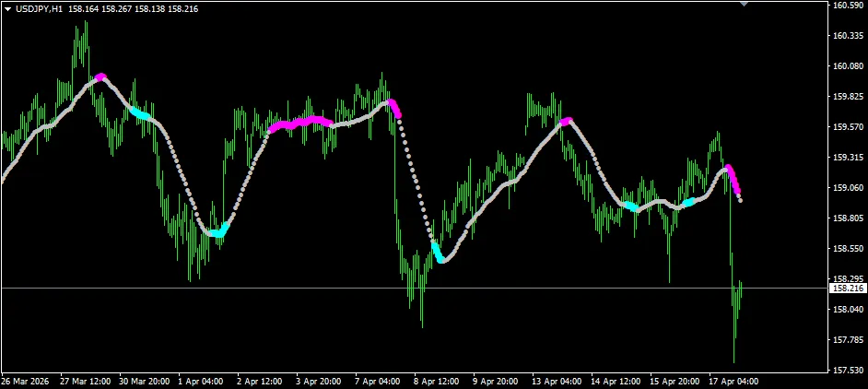Click the OHLC values 158.164 158.267 158.138 158.216

coord(134,9)
